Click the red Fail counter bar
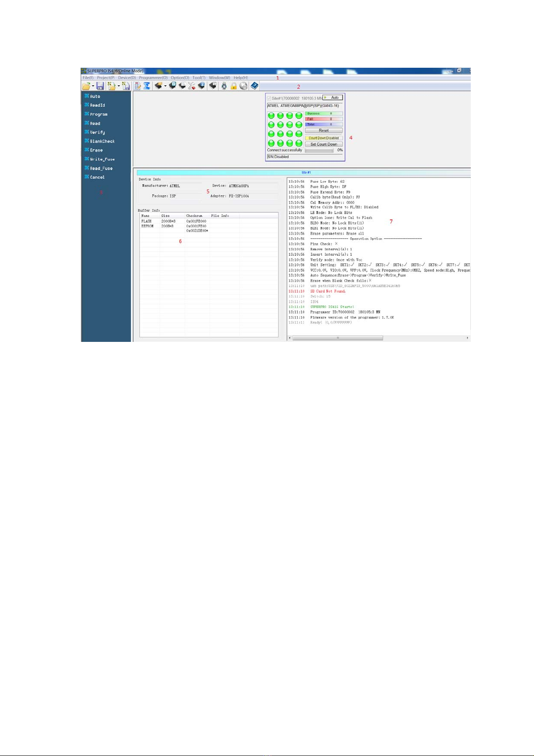 click(324, 119)
